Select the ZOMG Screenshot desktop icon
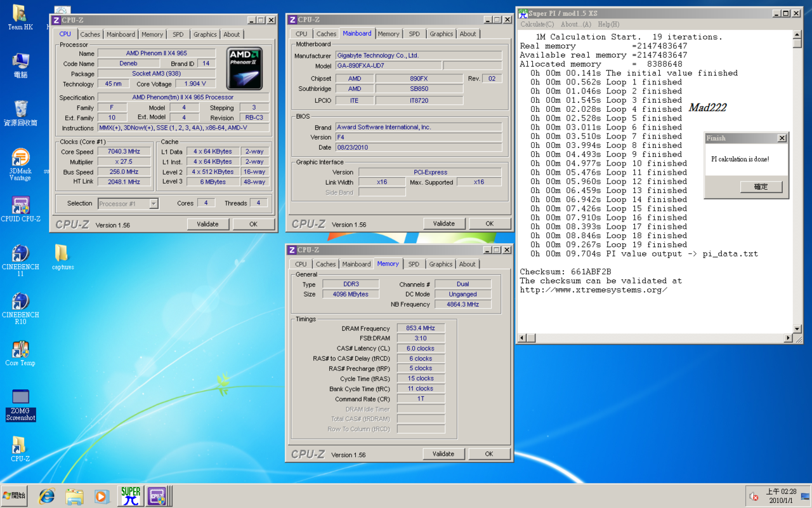 pos(20,405)
